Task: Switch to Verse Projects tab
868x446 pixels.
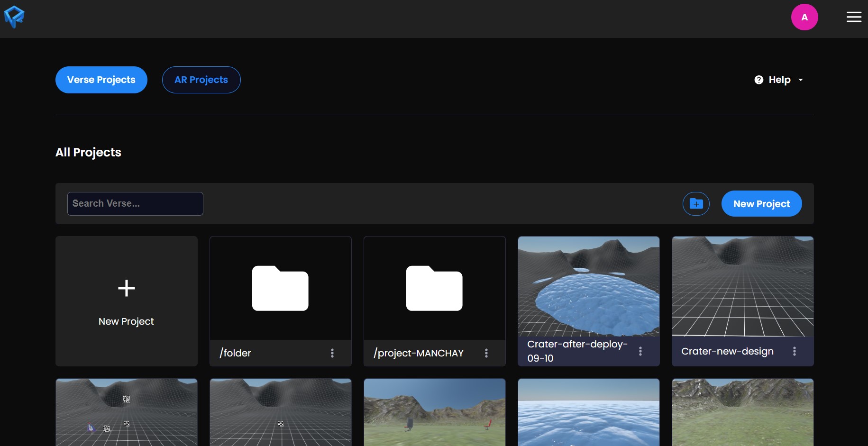Action: click(x=101, y=80)
